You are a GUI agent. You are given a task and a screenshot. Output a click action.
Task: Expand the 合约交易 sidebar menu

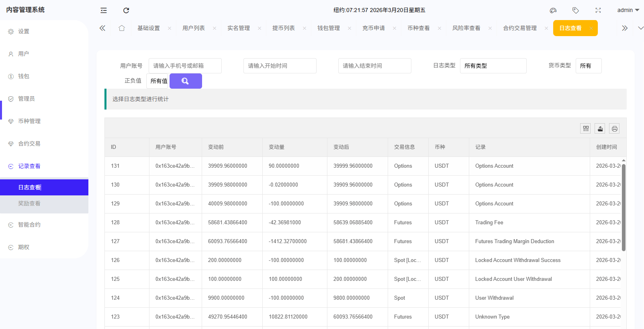pyautogui.click(x=29, y=144)
